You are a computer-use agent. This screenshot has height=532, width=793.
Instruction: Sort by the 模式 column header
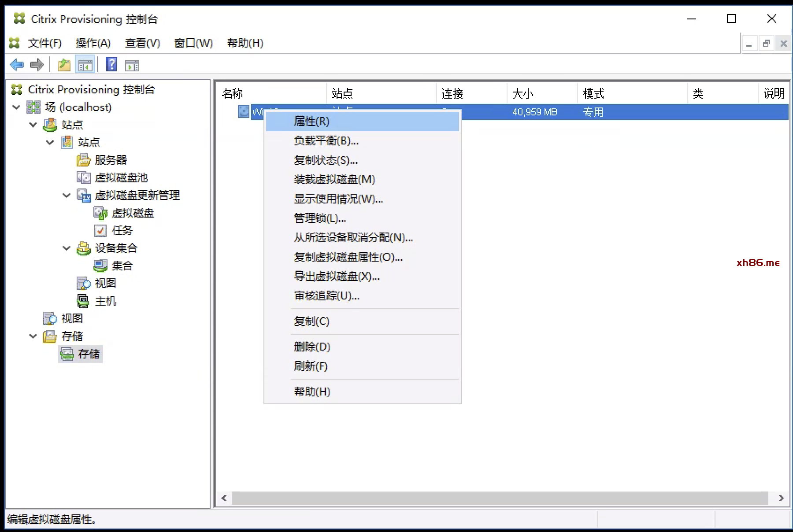tap(632, 93)
